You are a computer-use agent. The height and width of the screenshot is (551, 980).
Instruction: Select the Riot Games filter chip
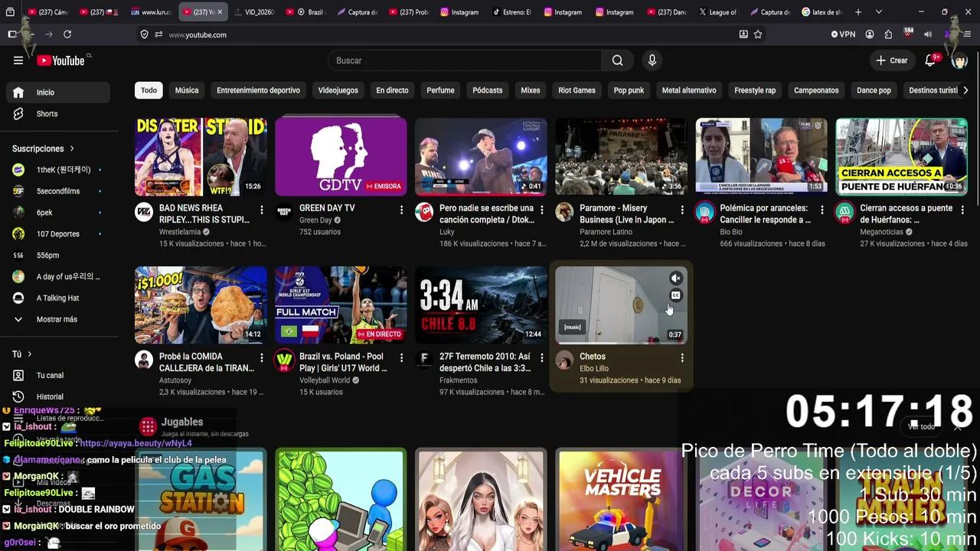577,90
